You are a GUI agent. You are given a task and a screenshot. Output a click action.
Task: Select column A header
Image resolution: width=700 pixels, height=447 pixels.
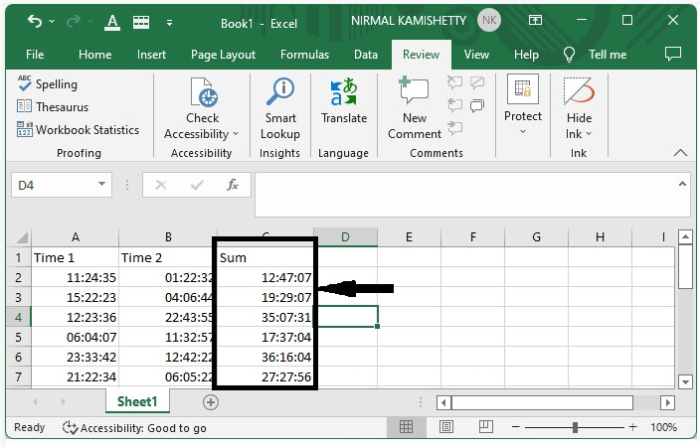[75, 237]
